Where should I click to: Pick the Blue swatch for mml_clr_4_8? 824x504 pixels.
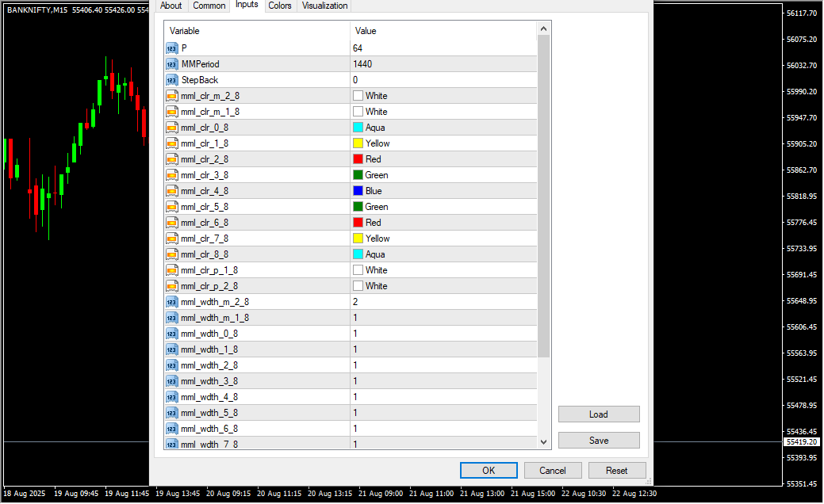point(358,191)
